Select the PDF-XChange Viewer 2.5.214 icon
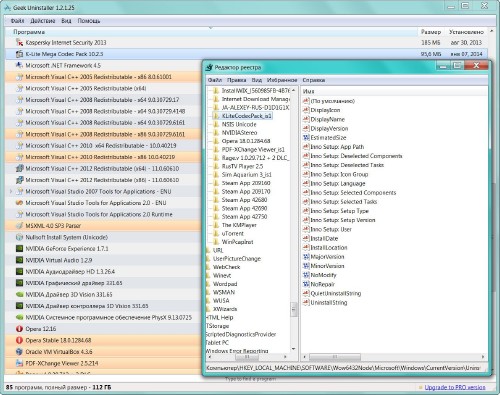The height and width of the screenshot is (395, 500). [19, 363]
